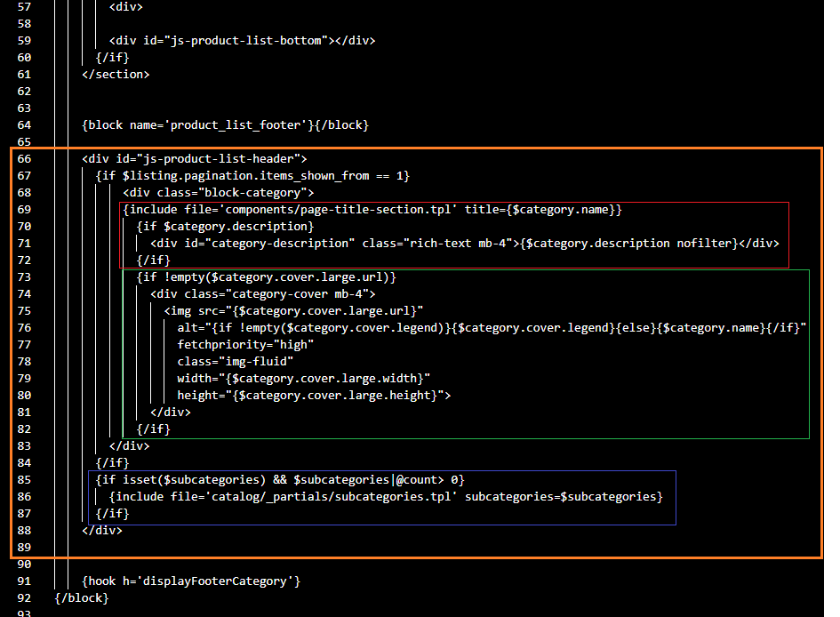
Task: Click the closing {/block} tag
Action: [x=82, y=598]
